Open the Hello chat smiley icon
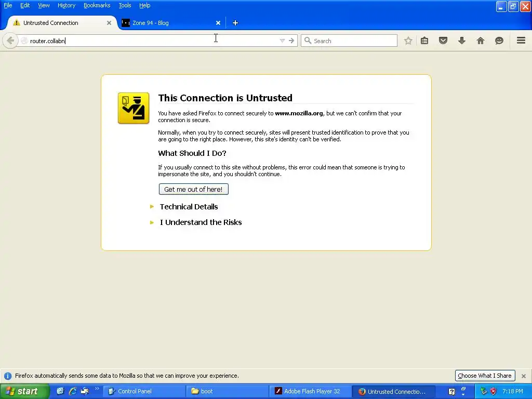This screenshot has height=399, width=532. 499,41
